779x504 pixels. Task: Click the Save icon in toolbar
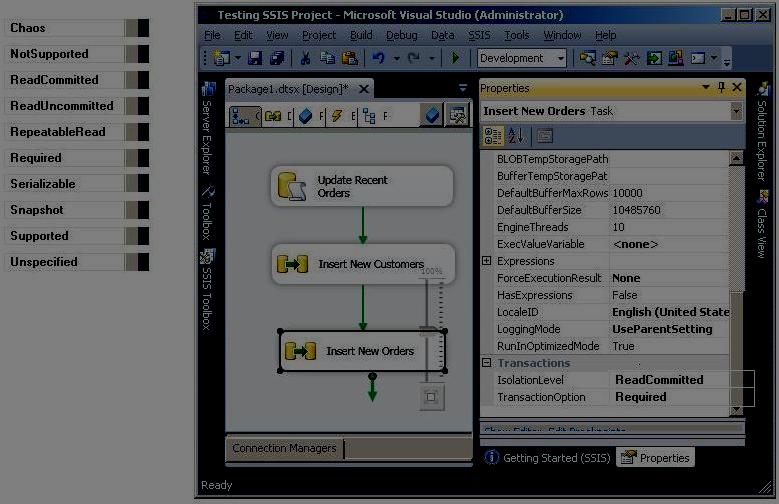pyautogui.click(x=255, y=59)
